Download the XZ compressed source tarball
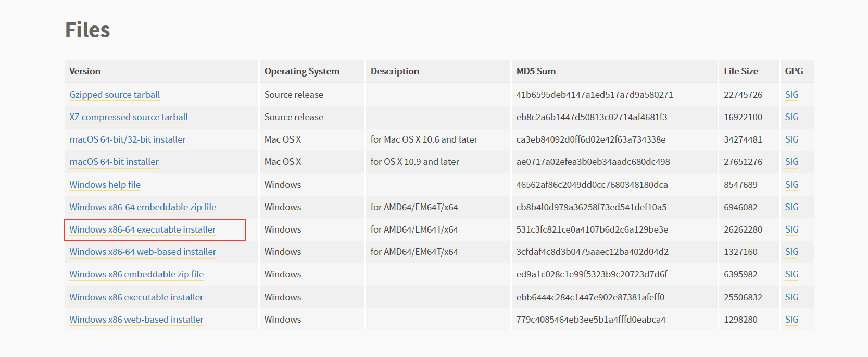This screenshot has width=868, height=357. (129, 117)
